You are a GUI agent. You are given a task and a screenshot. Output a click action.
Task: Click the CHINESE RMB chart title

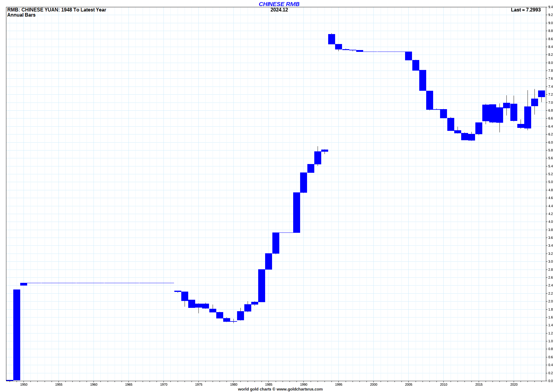tap(279, 4)
